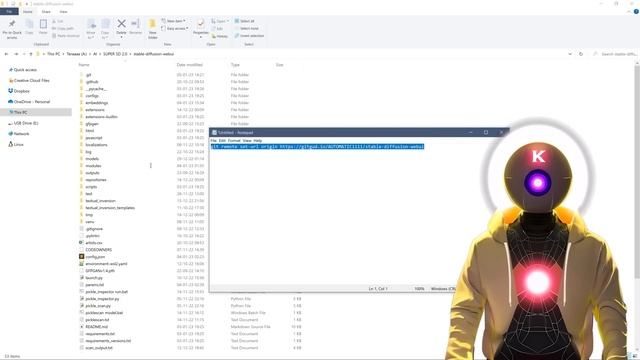Expand the address bar history dropdown
Image resolution: width=640 pixels, height=360 pixels.
(570, 54)
